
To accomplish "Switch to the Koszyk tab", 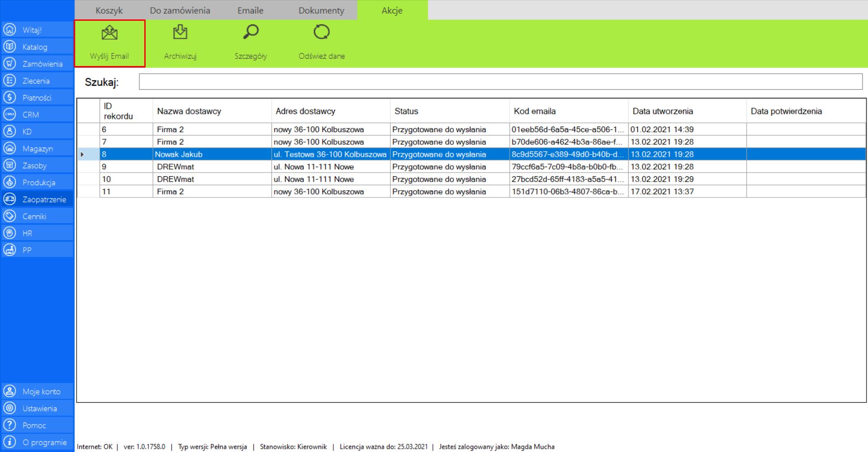I will click(x=109, y=10).
